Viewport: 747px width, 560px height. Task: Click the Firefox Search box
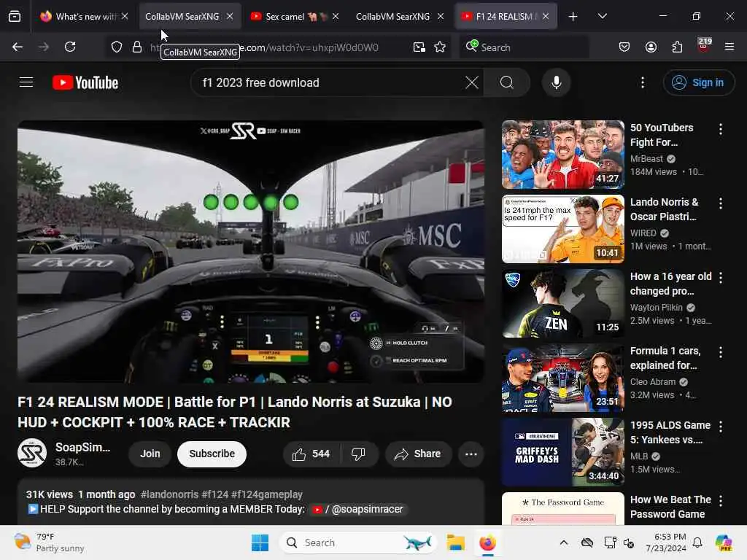pyautogui.click(x=524, y=47)
